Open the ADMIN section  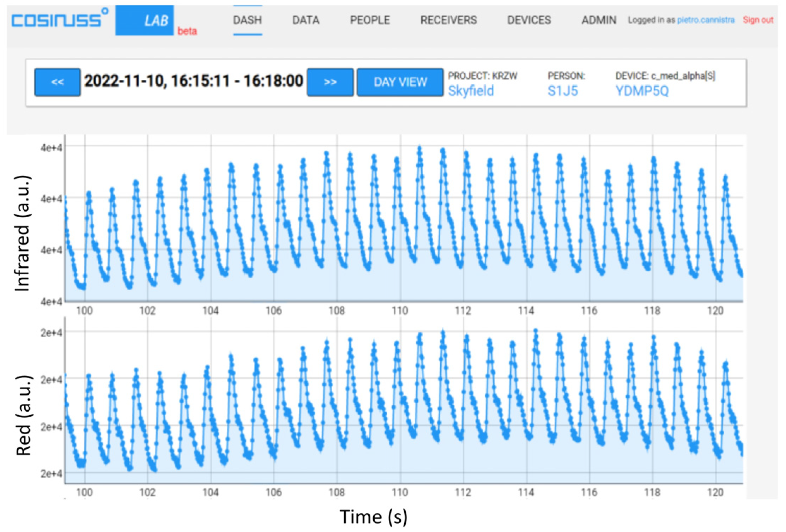[x=599, y=20]
